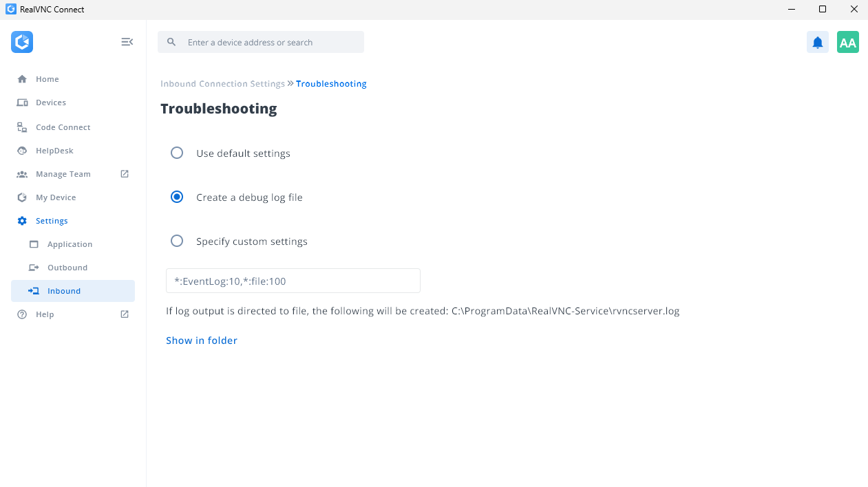Screen dimensions: 868x487
Task: Select Use default settings option
Action: pyautogui.click(x=177, y=153)
